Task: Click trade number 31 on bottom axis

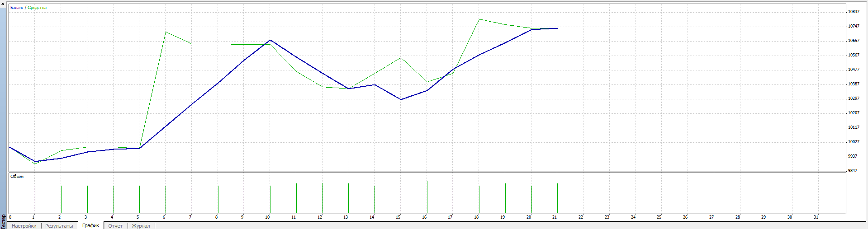Action: [816, 217]
